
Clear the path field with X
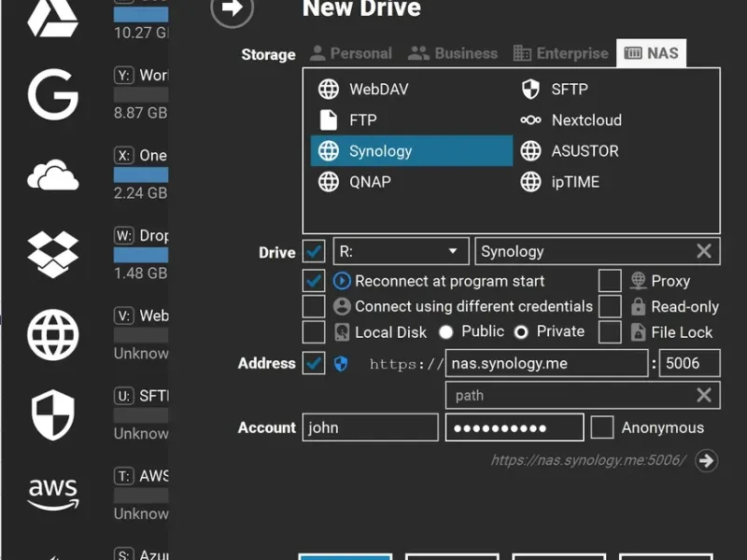704,395
